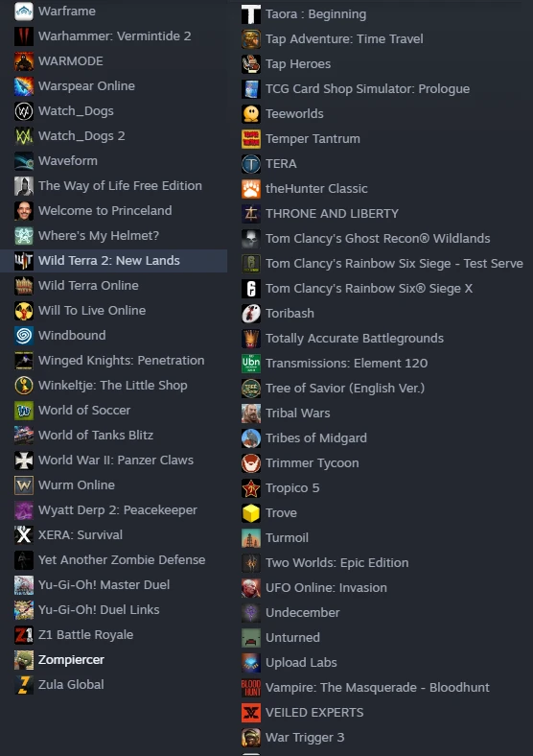Click the Windbound spiral icon
533x756 pixels.
click(24, 336)
